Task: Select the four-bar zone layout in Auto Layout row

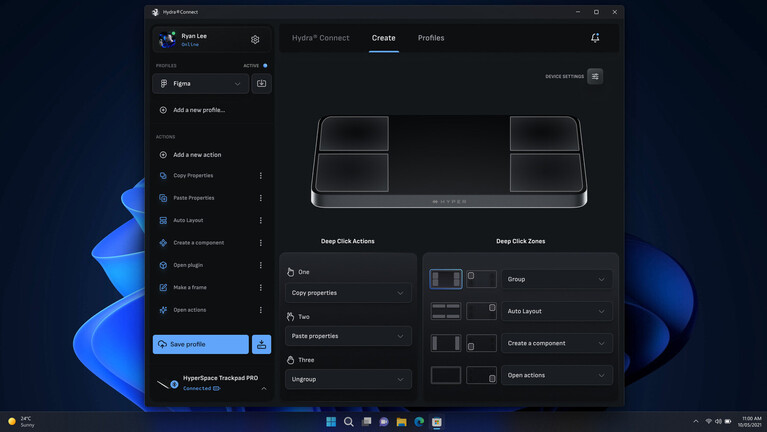Action: coord(446,311)
